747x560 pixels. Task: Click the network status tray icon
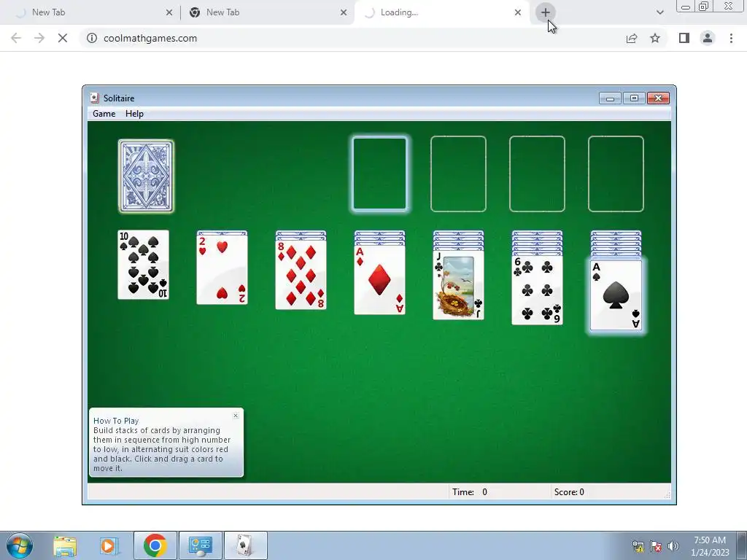638,546
